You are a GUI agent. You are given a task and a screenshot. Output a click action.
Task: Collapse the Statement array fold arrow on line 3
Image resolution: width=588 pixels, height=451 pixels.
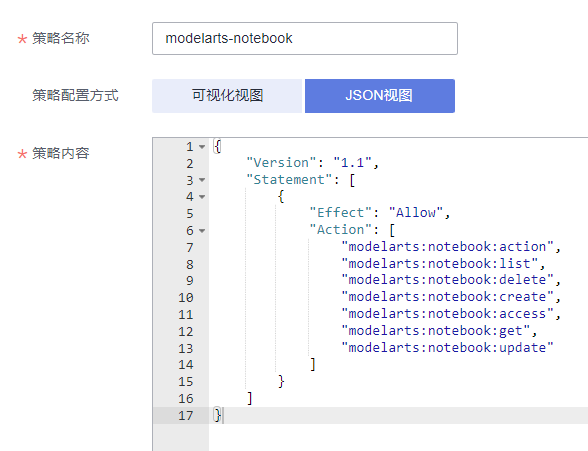202,180
